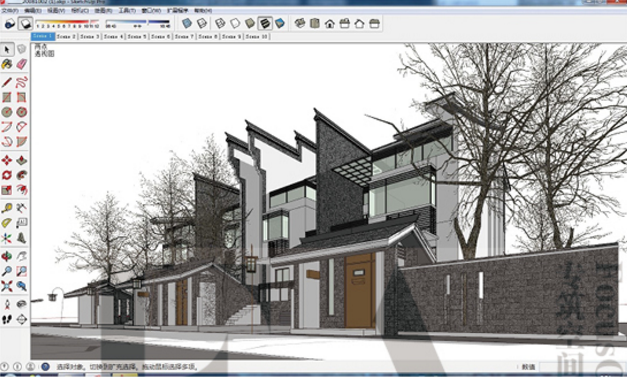Switch to Hidden Line style
Viewport: 627px width, 377px height.
(235, 23)
